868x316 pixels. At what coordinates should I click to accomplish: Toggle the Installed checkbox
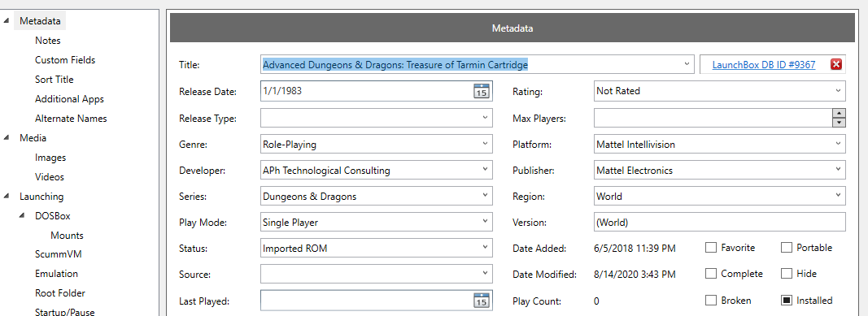point(786,301)
